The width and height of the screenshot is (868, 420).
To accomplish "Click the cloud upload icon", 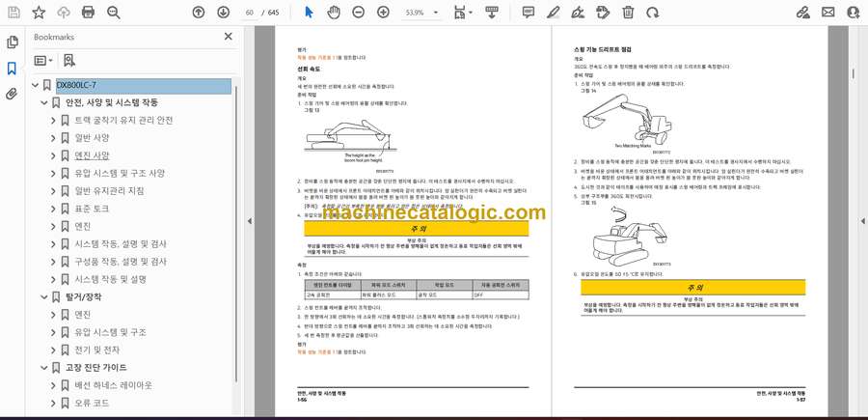I will tap(64, 13).
